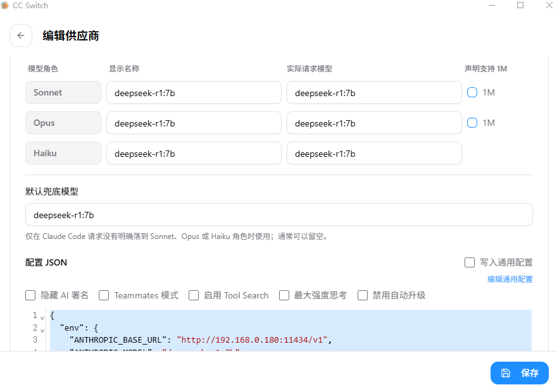Click ANTHROPIC_BASE_URL value in JSON editor

pos(252,340)
